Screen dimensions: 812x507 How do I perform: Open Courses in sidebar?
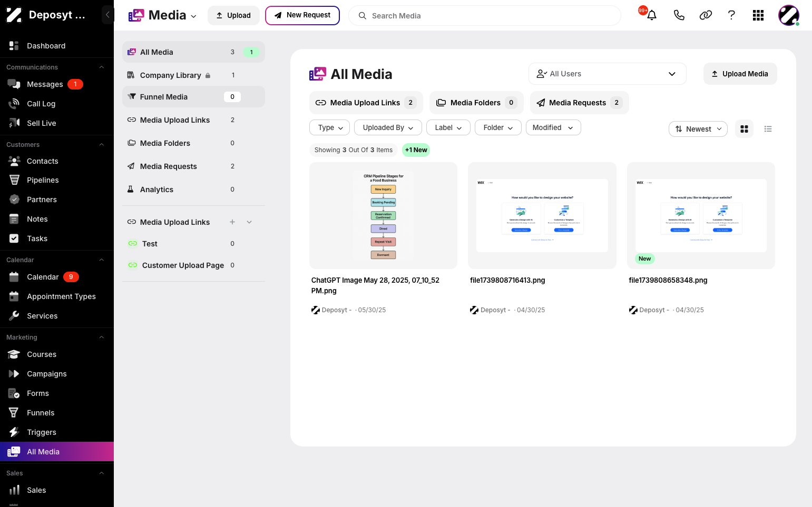(x=57, y=354)
